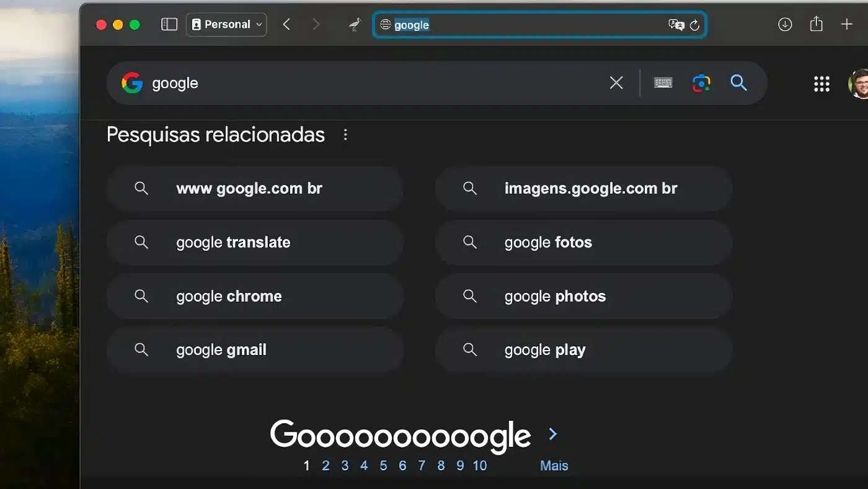Open the Personal profile dropdown
This screenshot has height=489, width=868.
click(x=226, y=24)
